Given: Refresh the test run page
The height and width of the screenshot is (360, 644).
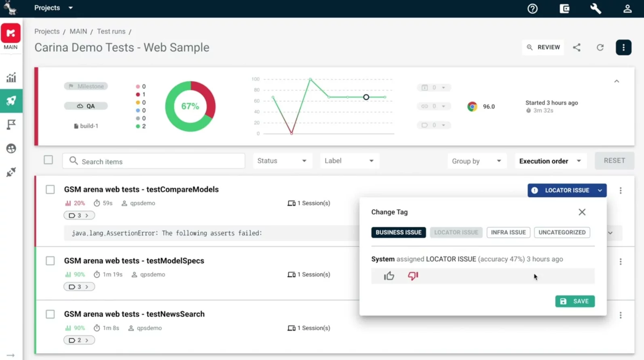Looking at the screenshot, I should tap(600, 47).
